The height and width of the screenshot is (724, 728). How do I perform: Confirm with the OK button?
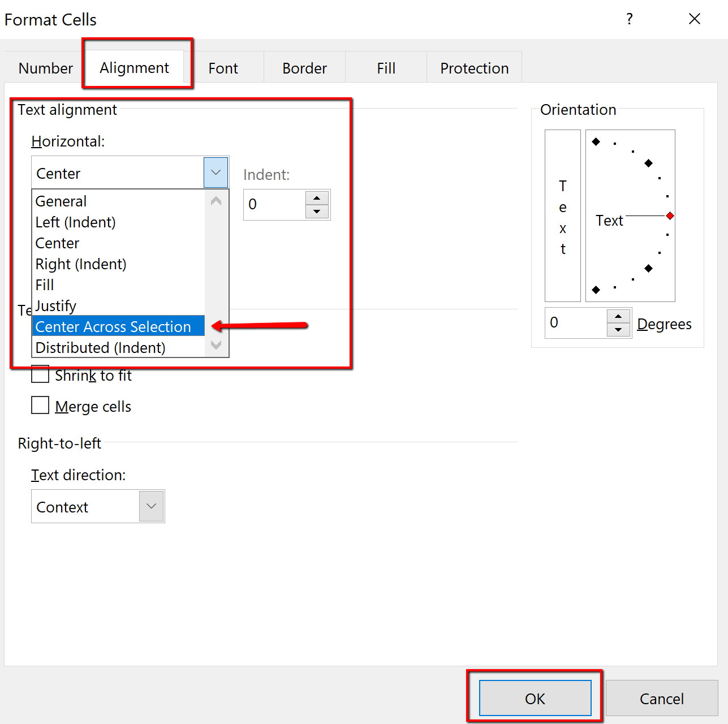click(535, 698)
